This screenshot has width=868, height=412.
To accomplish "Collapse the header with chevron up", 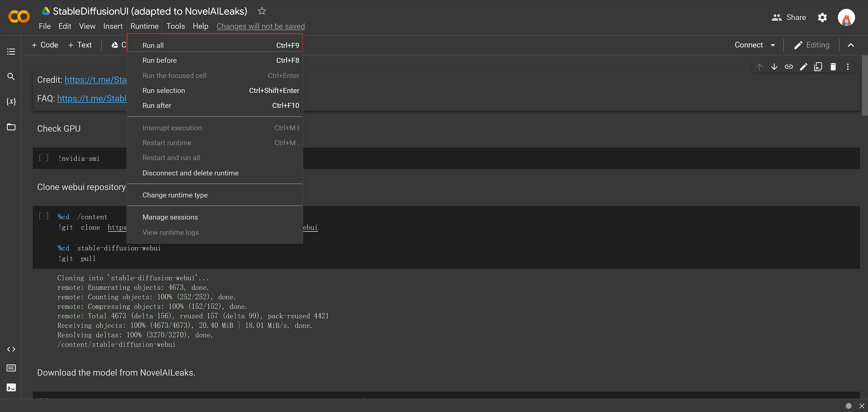I will click(x=851, y=45).
